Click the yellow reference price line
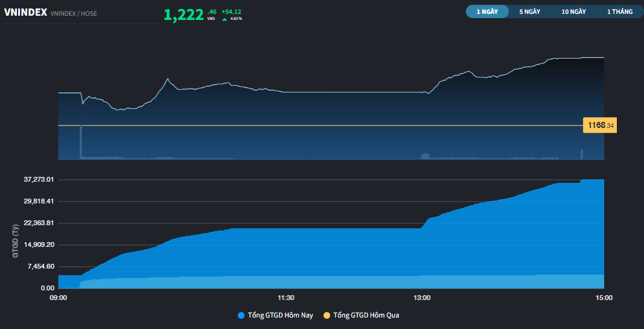 [x=320, y=126]
